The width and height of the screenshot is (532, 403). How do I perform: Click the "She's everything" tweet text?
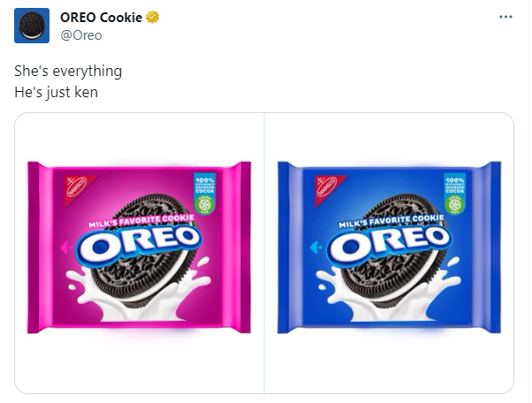(68, 70)
